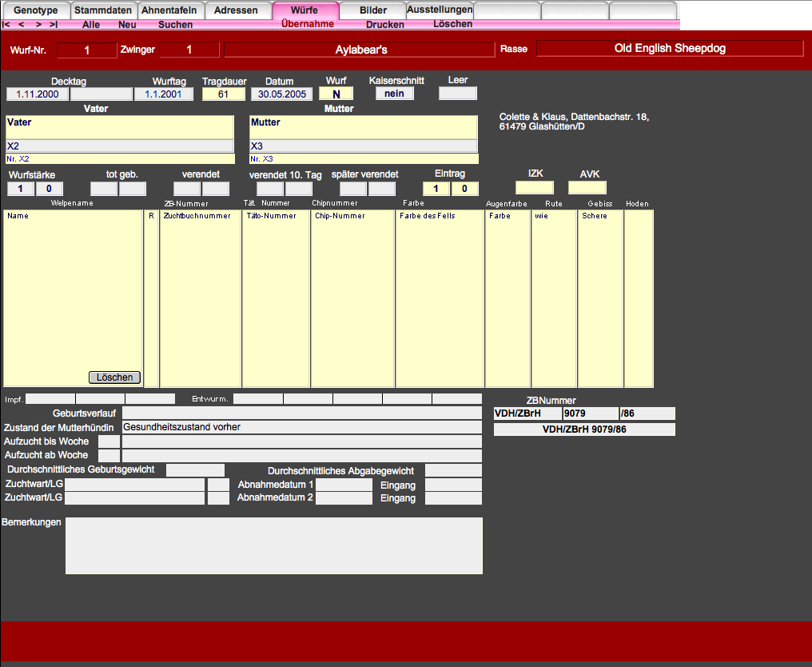The height and width of the screenshot is (667, 812).
Task: Click the first tot geb. field
Action: 104,189
